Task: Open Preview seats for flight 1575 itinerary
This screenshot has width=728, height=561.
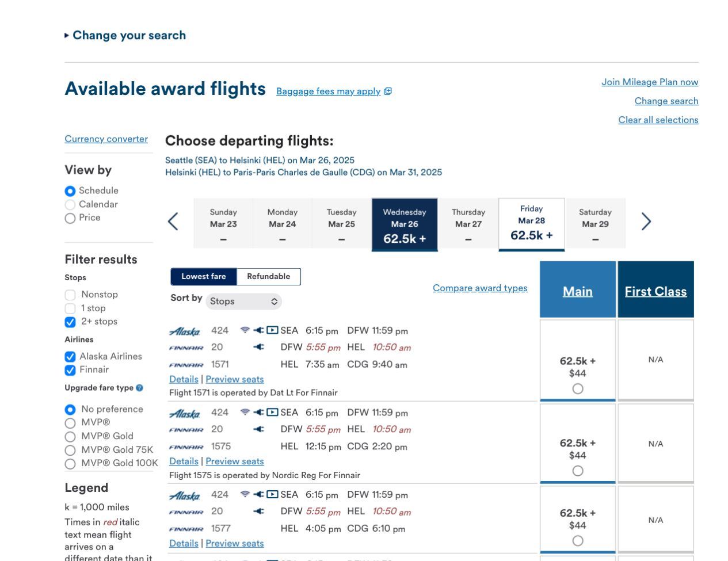Action: (235, 461)
